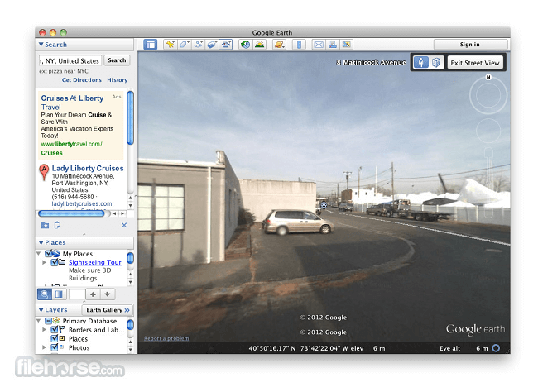Click Report a problem link
Screen dimensions: 538x392
tap(166, 338)
